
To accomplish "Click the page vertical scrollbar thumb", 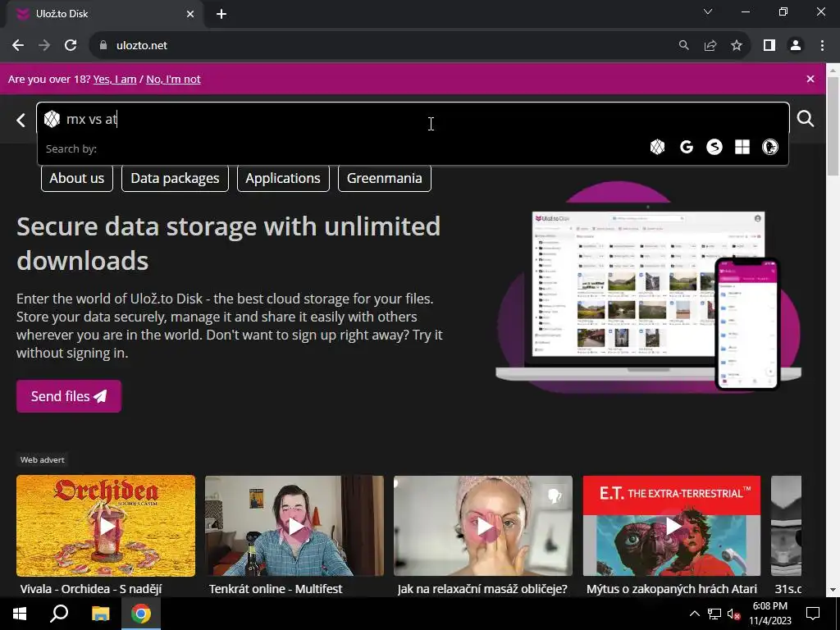I will point(833,126).
